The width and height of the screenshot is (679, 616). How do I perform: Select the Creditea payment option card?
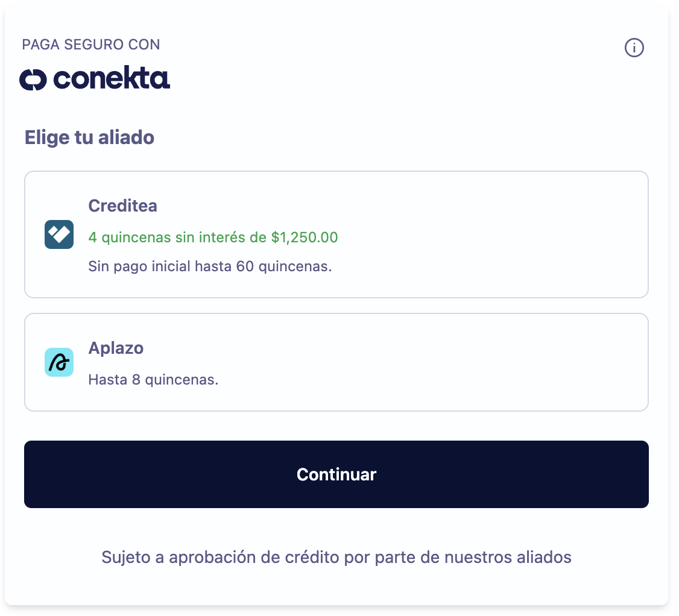[336, 234]
